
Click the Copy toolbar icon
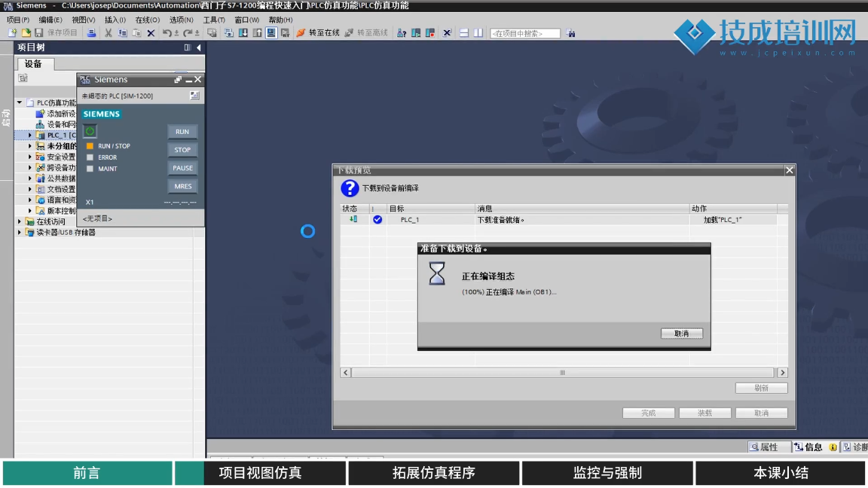coord(122,33)
